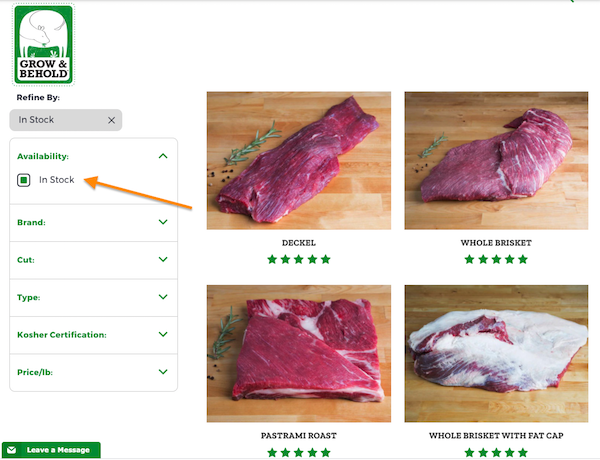The width and height of the screenshot is (600, 460).
Task: Open the Whole Brisket product image
Action: (x=496, y=161)
